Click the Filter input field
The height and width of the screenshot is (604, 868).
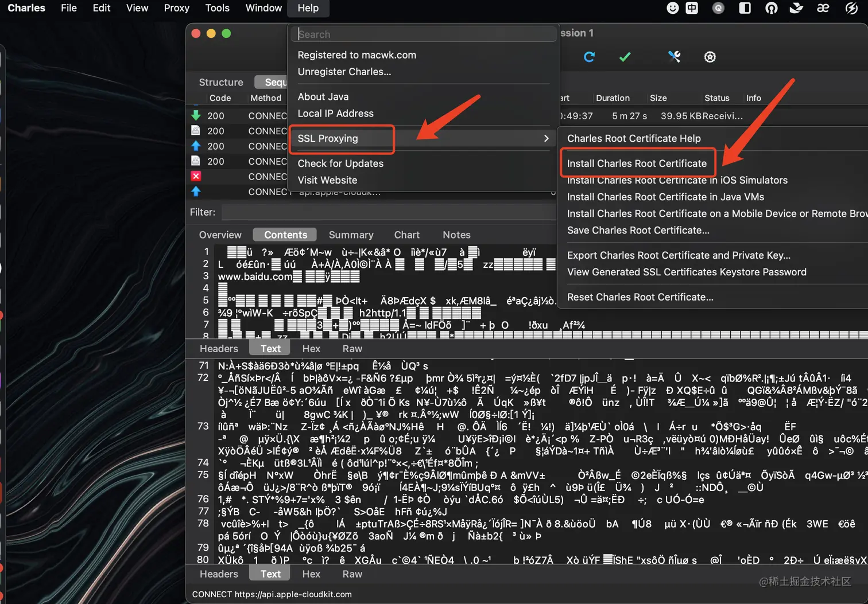click(390, 212)
